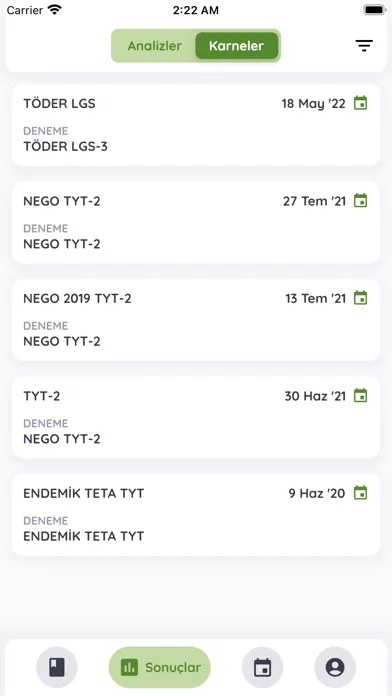392x696 pixels.
Task: Tap the TÖDER LGS-3 deneme name
Action: pyautogui.click(x=65, y=146)
